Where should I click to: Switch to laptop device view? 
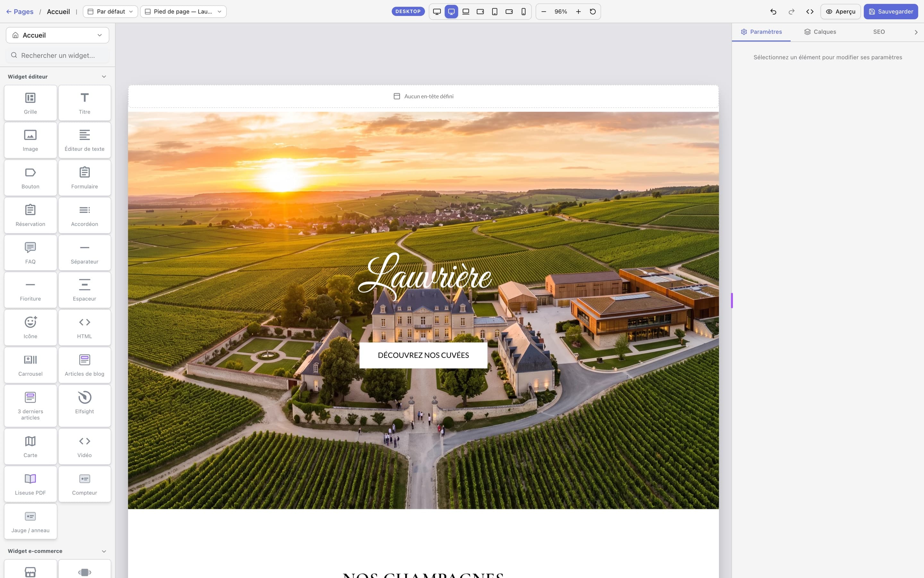466,12
